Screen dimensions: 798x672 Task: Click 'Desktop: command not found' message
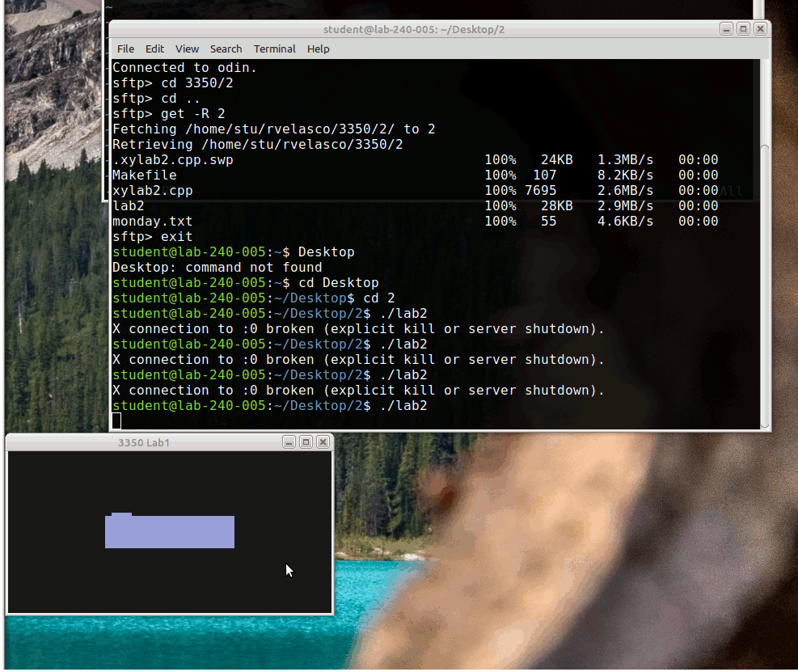coord(217,268)
